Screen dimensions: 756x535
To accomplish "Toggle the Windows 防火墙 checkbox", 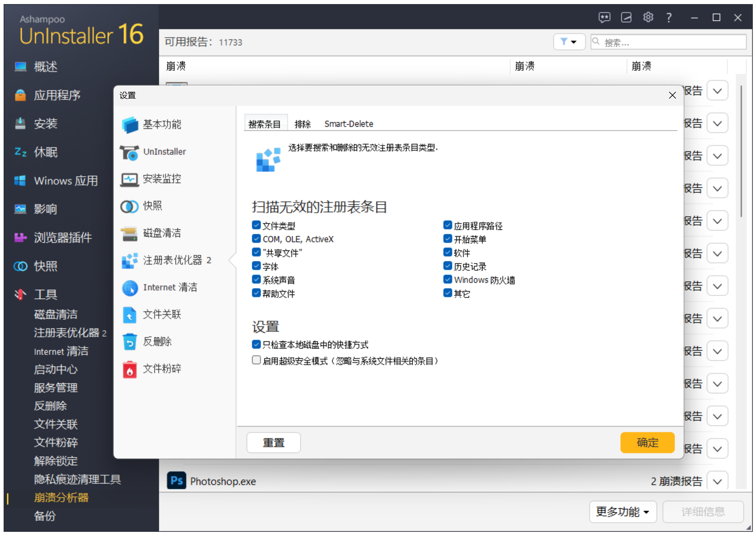I will pyautogui.click(x=448, y=279).
